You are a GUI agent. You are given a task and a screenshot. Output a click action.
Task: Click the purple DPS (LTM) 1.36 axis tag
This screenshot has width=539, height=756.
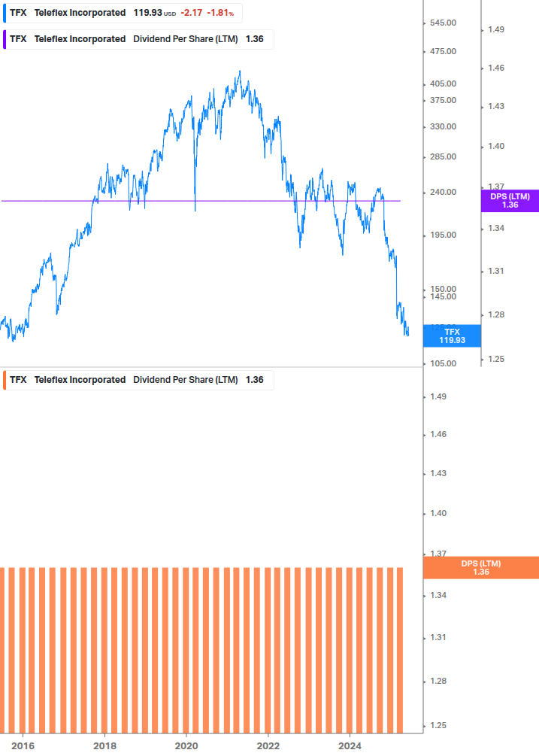[510, 201]
